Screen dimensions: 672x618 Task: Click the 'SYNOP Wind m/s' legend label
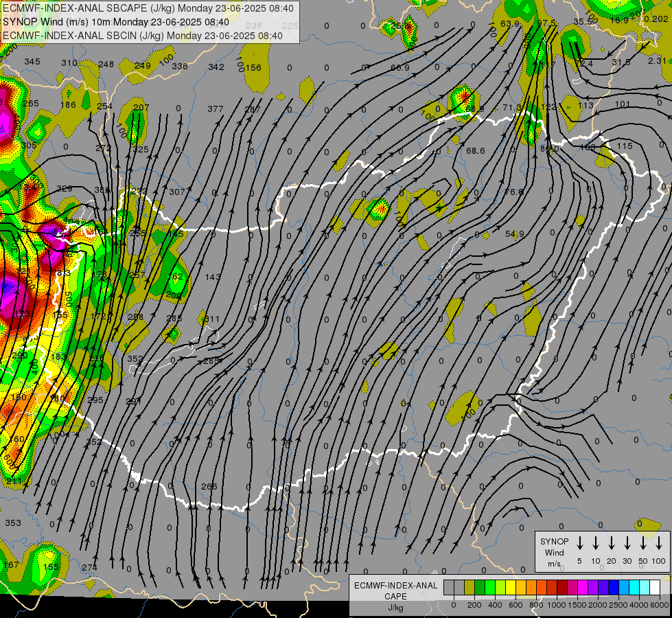[554, 552]
